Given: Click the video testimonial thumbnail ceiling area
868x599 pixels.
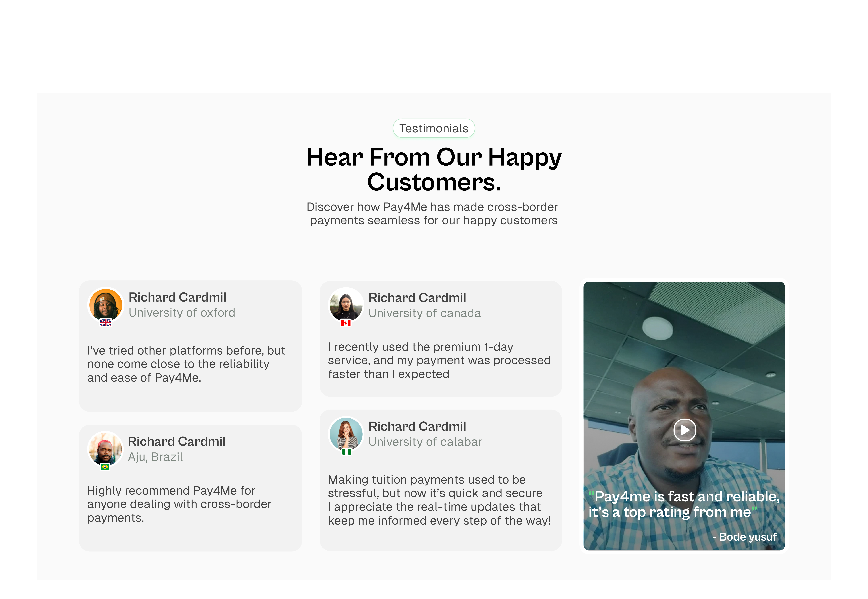Looking at the screenshot, I should click(684, 327).
